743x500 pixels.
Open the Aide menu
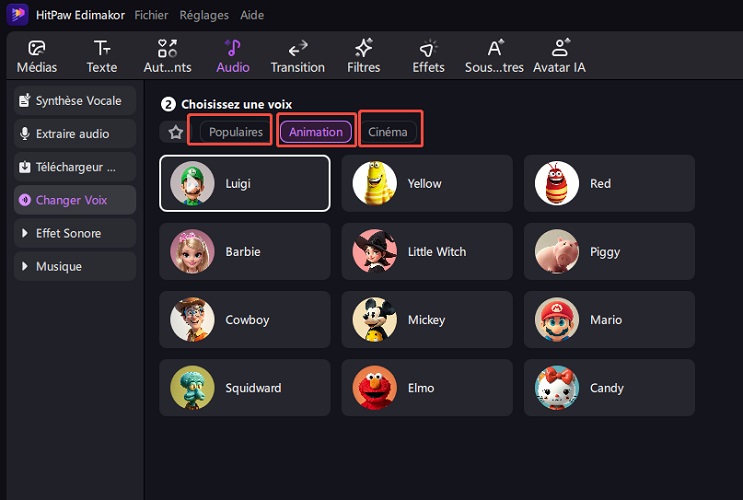click(252, 15)
